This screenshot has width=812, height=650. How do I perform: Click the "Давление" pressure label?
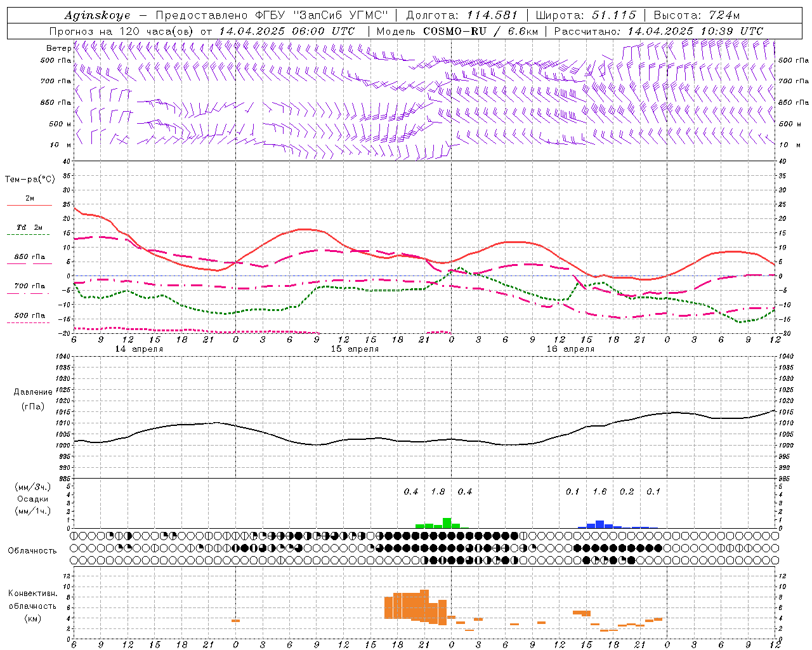[x=33, y=392]
